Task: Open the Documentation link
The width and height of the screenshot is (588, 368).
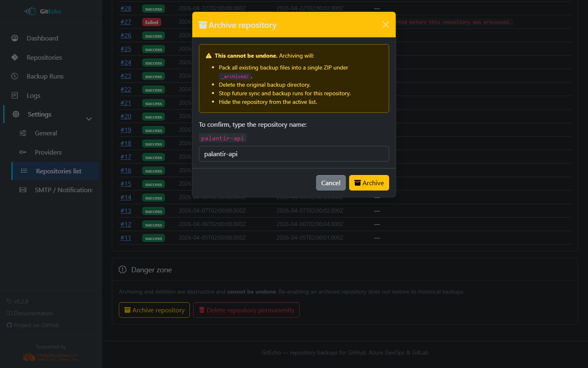Action: coord(33,313)
